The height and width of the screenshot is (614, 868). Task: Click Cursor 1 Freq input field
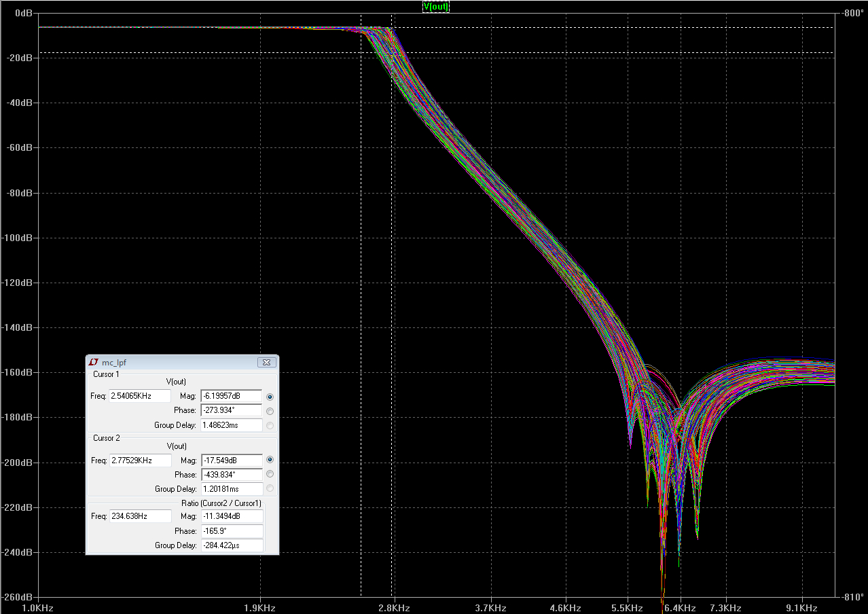[140, 396]
